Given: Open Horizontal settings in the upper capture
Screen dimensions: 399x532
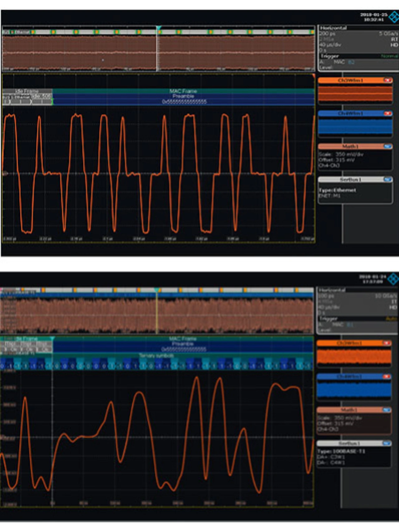Looking at the screenshot, I should point(333,28).
